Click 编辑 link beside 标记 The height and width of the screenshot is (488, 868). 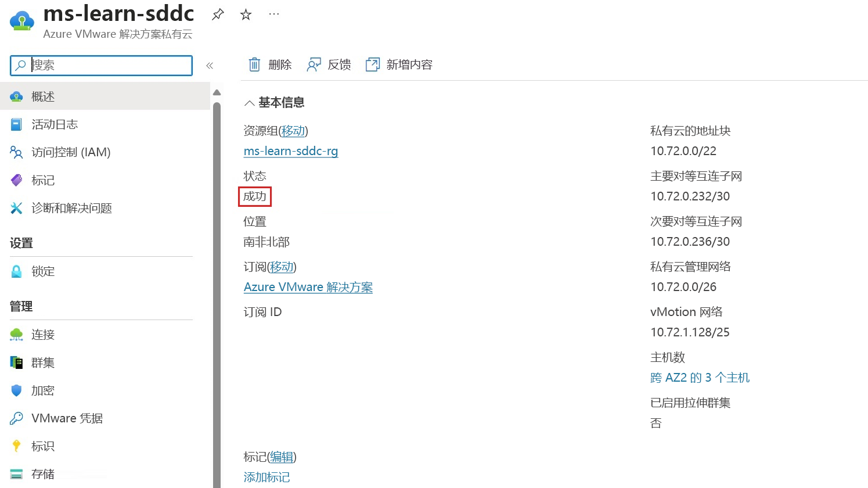(x=282, y=457)
